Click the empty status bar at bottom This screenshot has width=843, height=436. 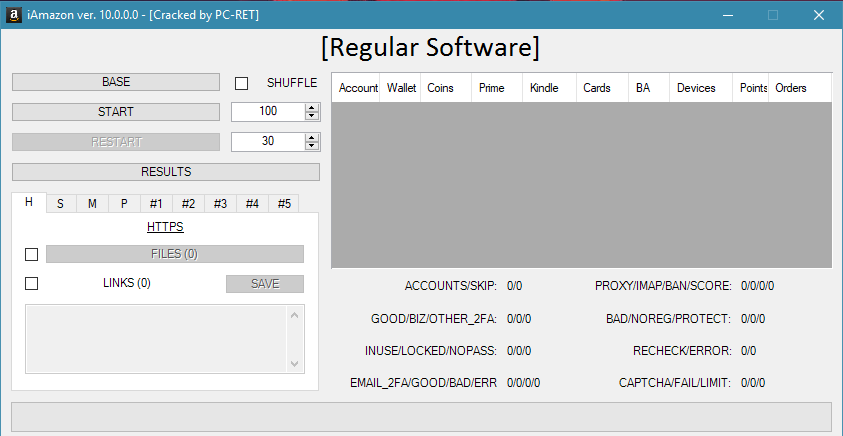pos(421,417)
